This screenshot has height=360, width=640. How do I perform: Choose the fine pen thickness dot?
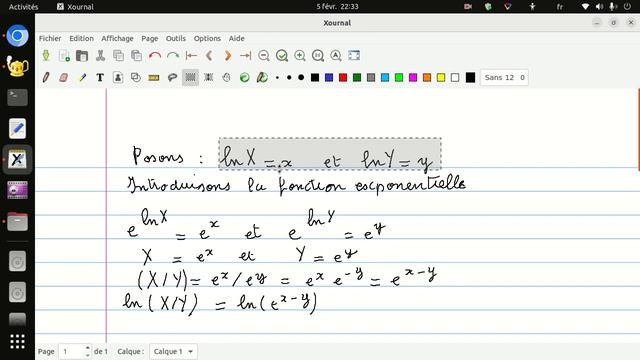pyautogui.click(x=278, y=78)
